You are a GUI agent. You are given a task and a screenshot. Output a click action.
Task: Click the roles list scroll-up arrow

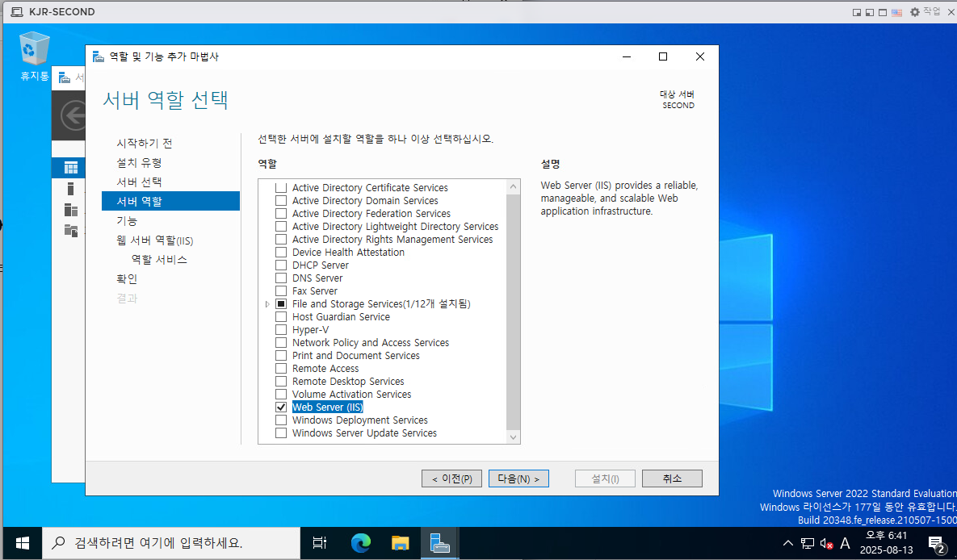[x=514, y=186]
